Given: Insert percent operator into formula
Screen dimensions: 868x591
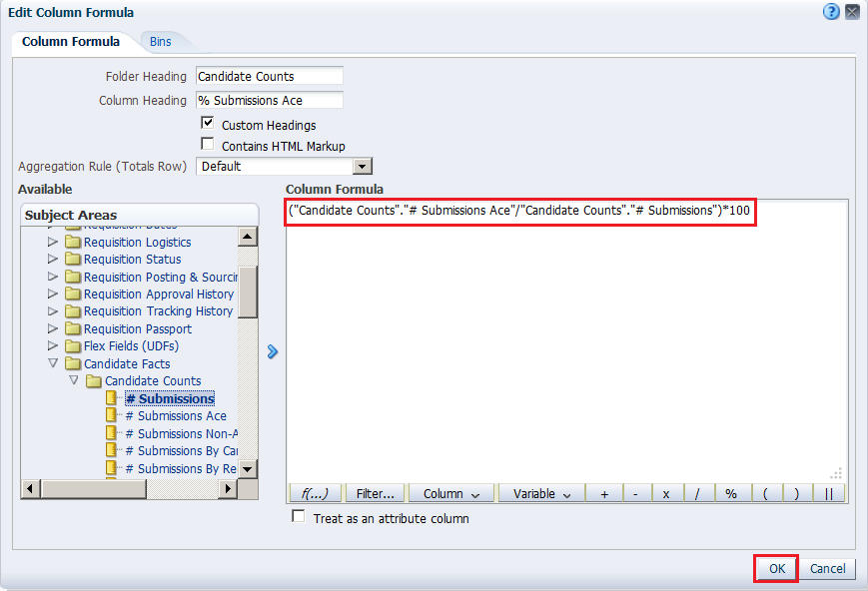Looking at the screenshot, I should click(731, 493).
